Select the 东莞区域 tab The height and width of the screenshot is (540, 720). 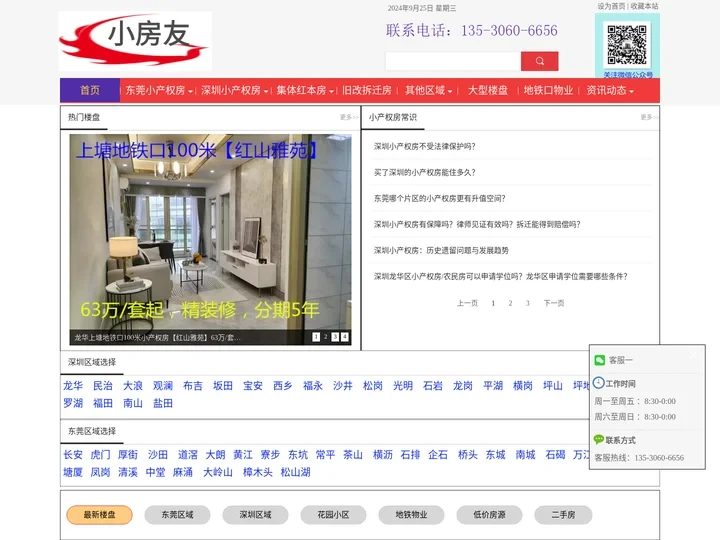point(177,515)
